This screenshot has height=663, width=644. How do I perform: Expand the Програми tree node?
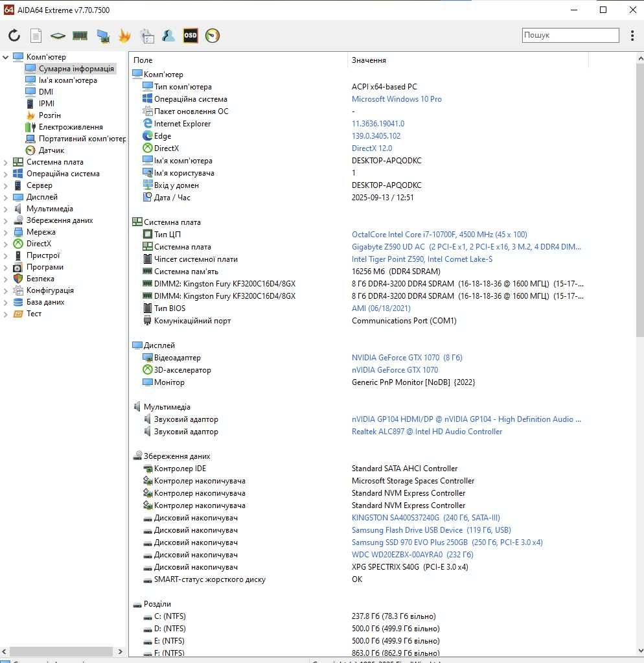5,267
